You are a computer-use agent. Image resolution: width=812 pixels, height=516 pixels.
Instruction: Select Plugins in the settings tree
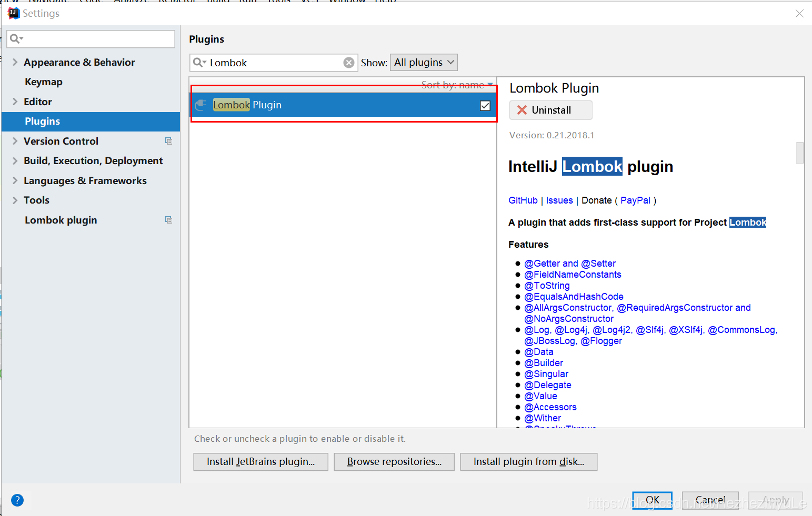click(91, 122)
